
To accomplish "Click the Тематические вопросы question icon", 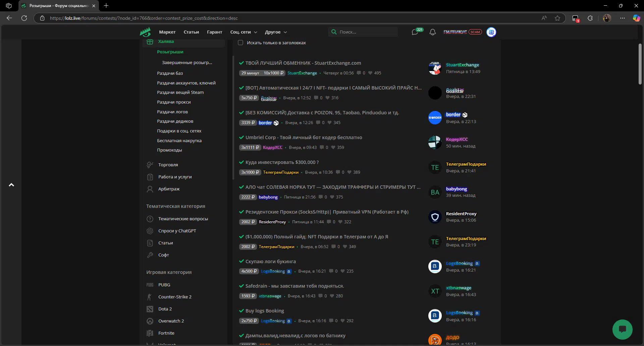I will click(x=150, y=219).
